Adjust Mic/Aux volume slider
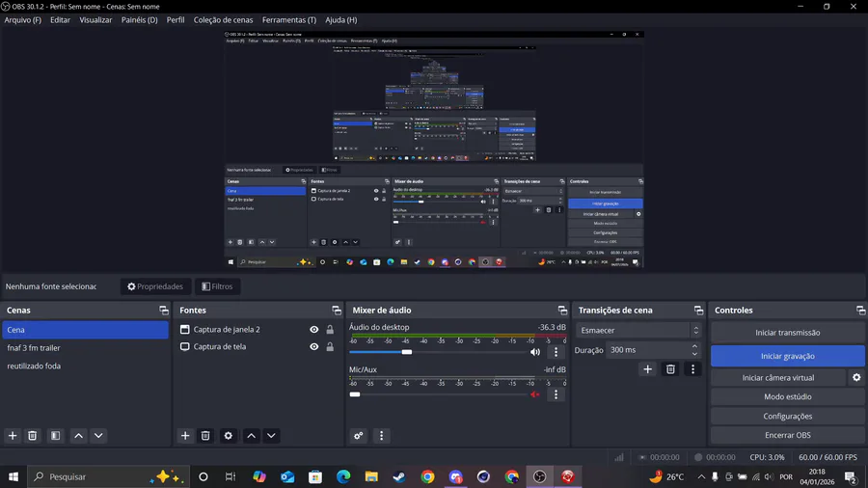This screenshot has width=868, height=488. coord(355,394)
